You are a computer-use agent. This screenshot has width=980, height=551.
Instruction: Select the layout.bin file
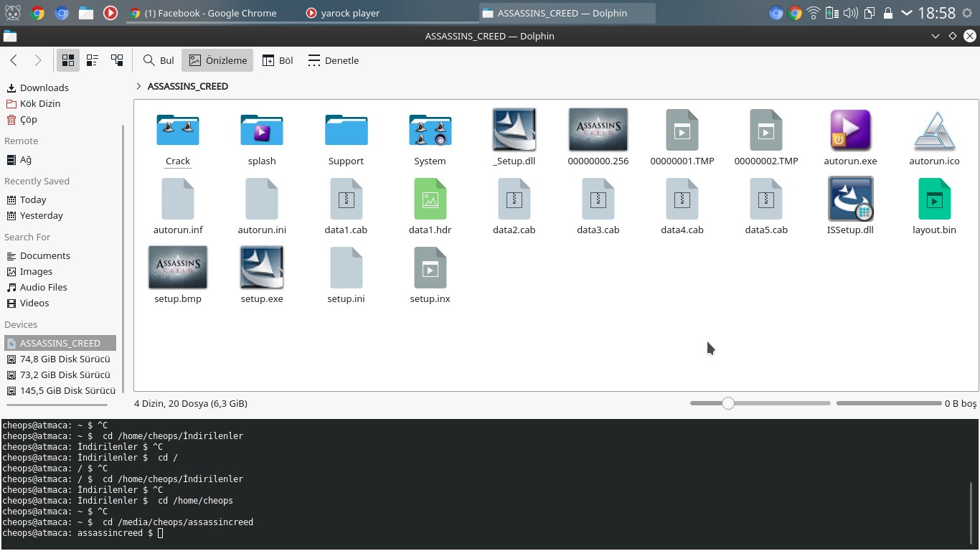coord(934,199)
